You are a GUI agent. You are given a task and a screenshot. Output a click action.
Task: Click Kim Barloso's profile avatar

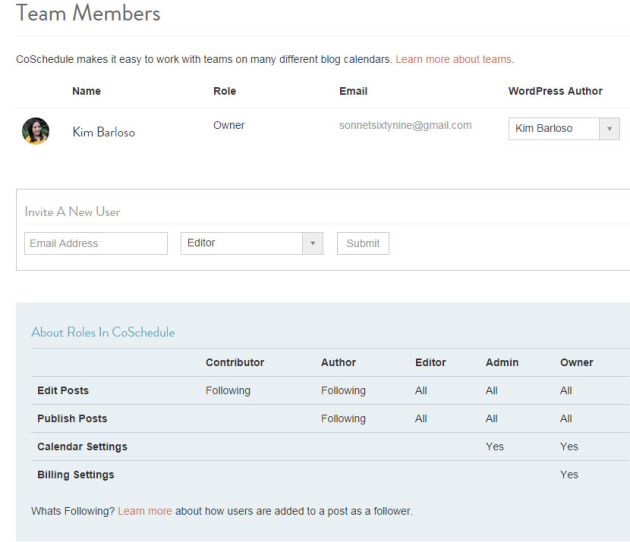coord(36,131)
